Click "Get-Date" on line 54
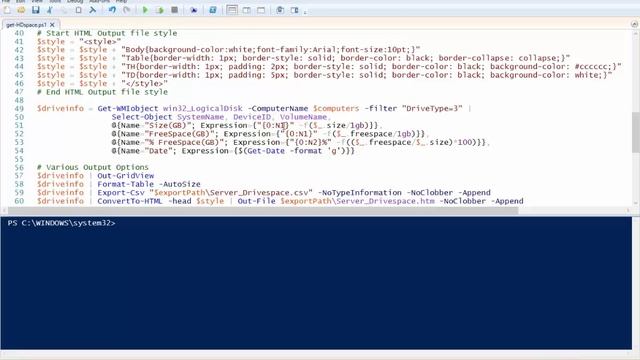Viewport: 640px width, 360px height. click(266, 151)
